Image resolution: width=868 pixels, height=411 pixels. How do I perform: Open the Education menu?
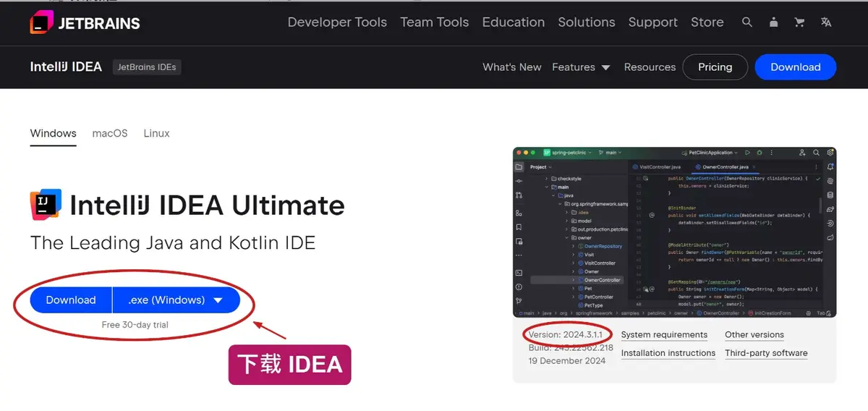coord(514,22)
